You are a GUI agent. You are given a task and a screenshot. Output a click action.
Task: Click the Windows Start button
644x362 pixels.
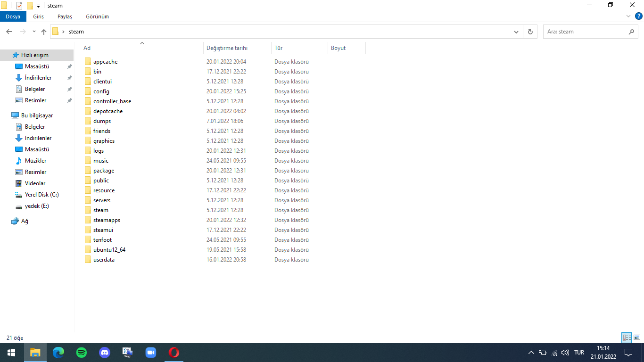pos(11,353)
